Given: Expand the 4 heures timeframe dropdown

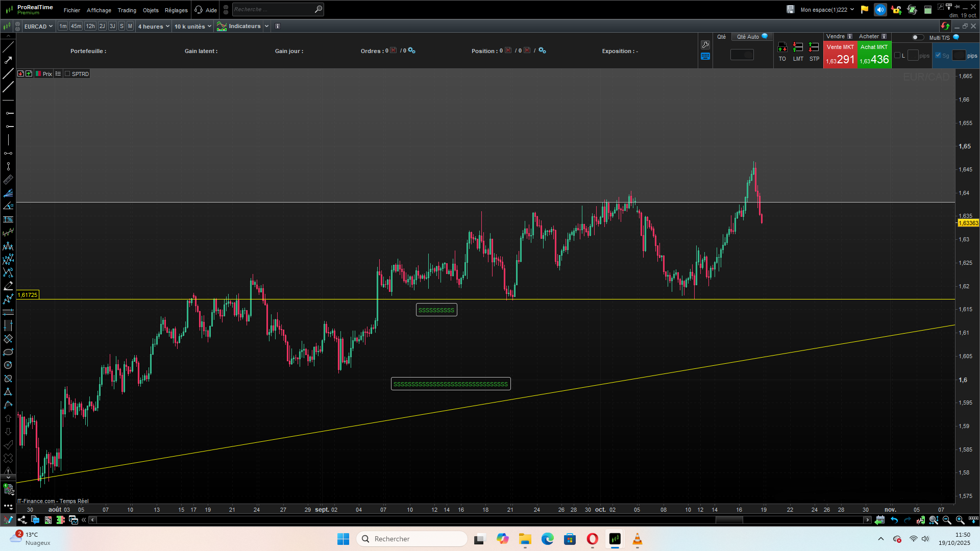Looking at the screenshot, I should (x=154, y=27).
